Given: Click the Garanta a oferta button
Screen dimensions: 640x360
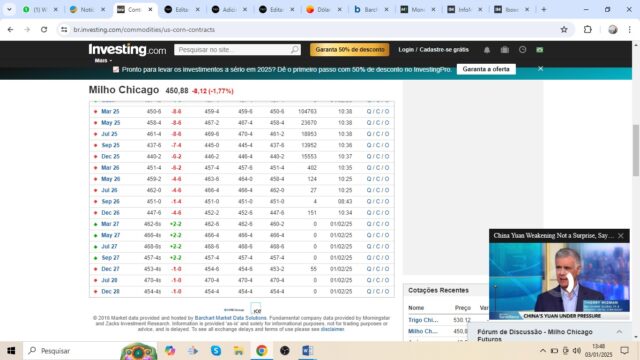Looking at the screenshot, I should click(486, 69).
